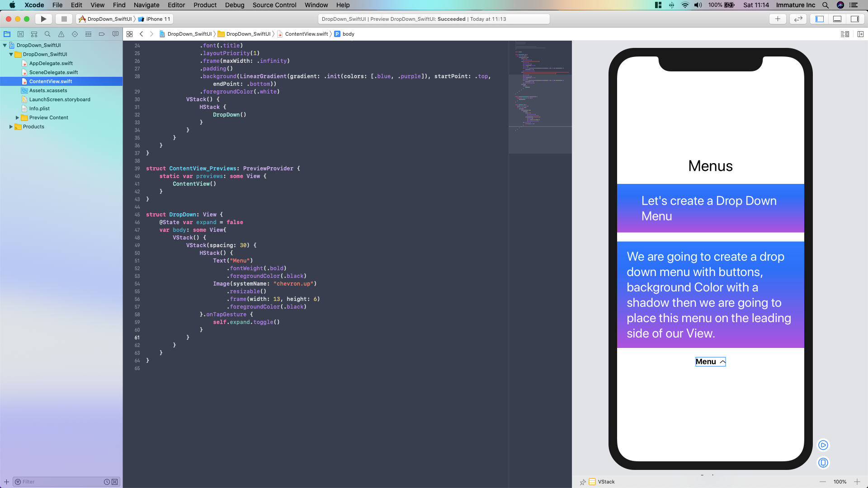Open the Source Control navigator icon

pos(20,34)
